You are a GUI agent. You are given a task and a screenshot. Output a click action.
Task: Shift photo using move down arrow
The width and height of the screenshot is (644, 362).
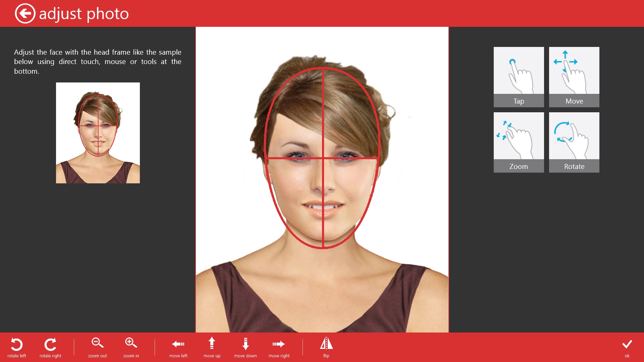pyautogui.click(x=246, y=344)
